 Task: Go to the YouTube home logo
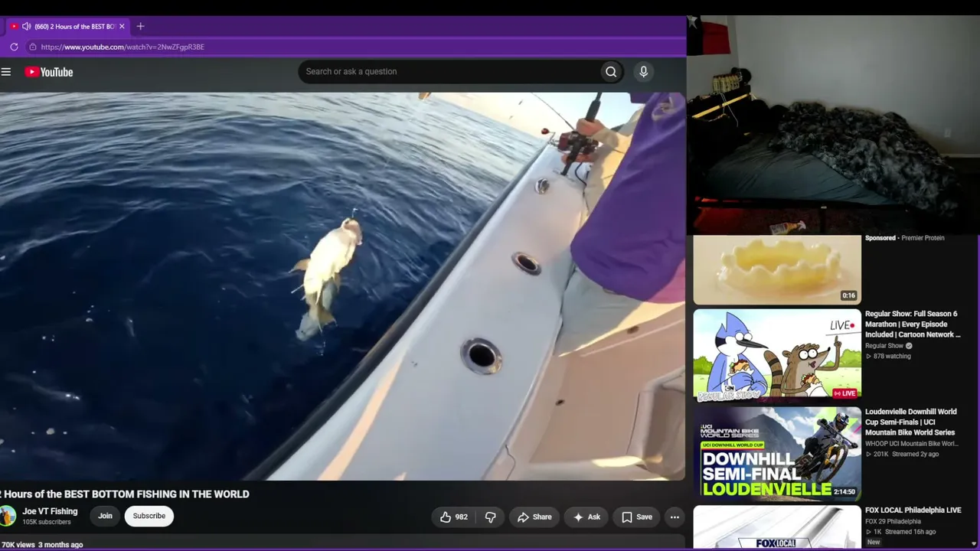pos(49,72)
